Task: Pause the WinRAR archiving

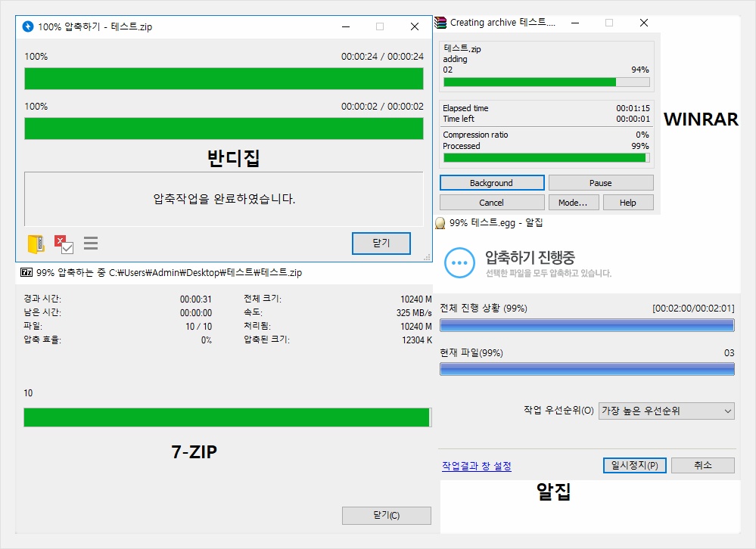Action: [601, 183]
